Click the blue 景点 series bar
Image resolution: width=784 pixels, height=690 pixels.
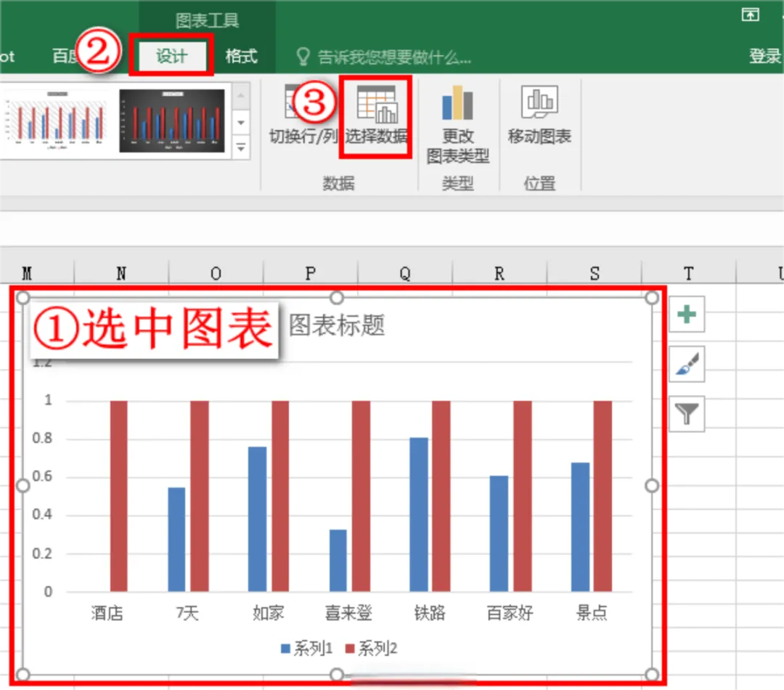(580, 527)
